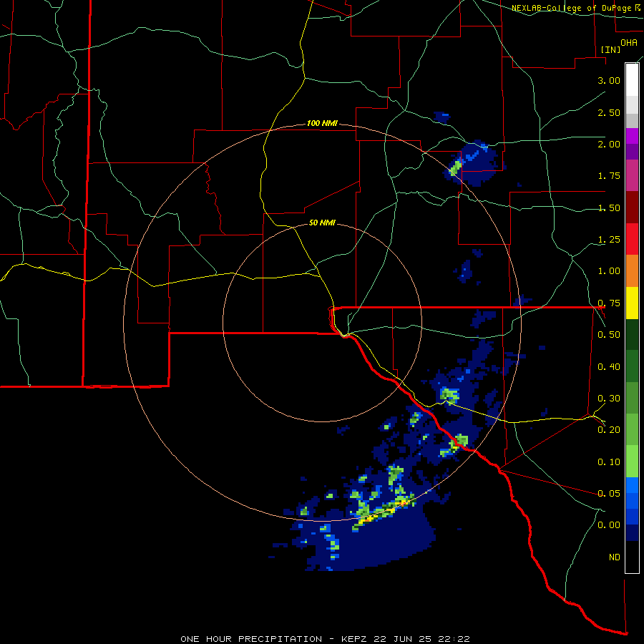Pick the lightest green swatch at 0.10
The height and width of the screenshot is (644, 644).
click(632, 462)
